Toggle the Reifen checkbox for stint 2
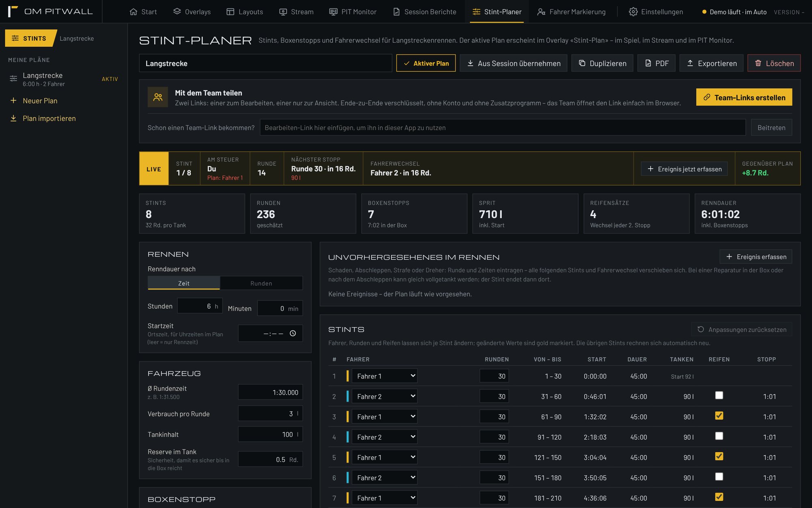The width and height of the screenshot is (812, 508). pyautogui.click(x=719, y=395)
